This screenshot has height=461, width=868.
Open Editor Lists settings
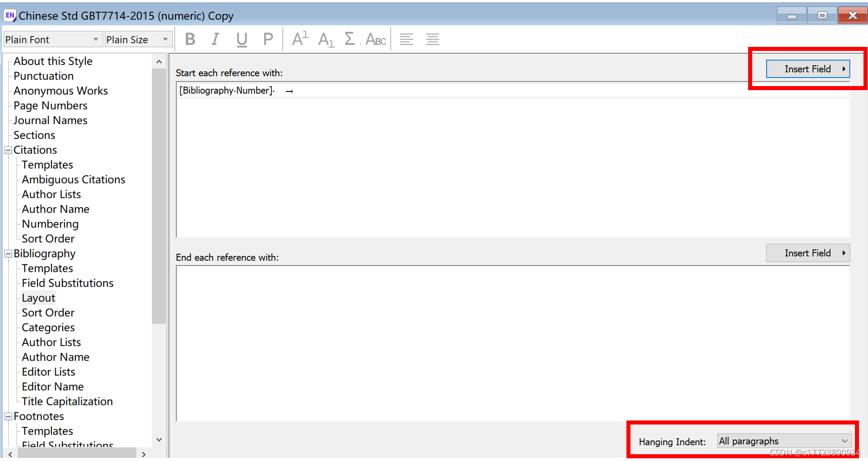point(48,372)
